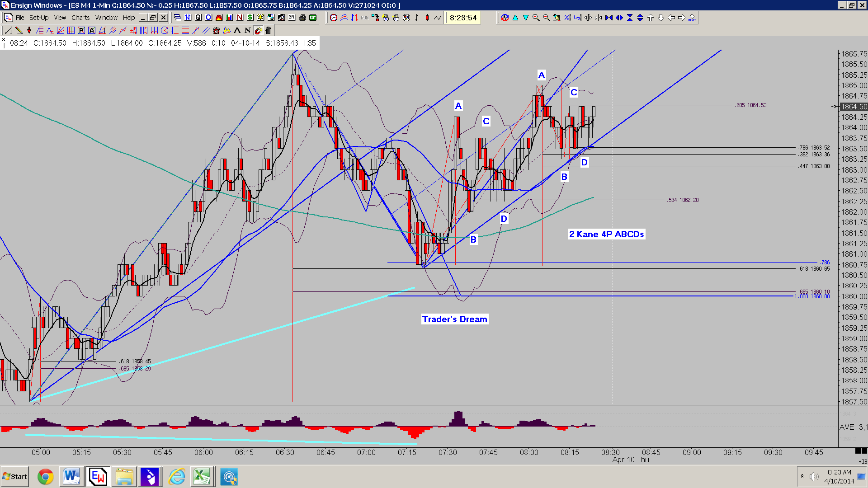Open the alarm clock alert tool
This screenshot has width=868, height=488.
pos(216,30)
